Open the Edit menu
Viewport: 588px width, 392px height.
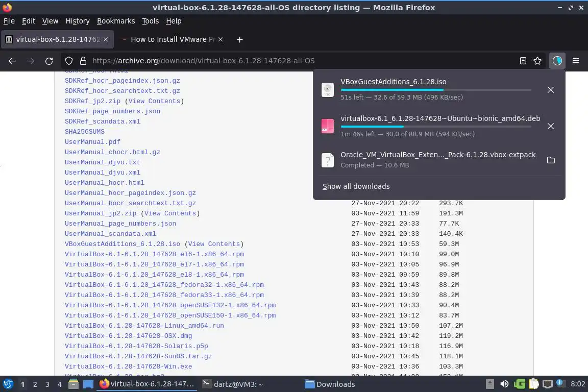(x=29, y=21)
